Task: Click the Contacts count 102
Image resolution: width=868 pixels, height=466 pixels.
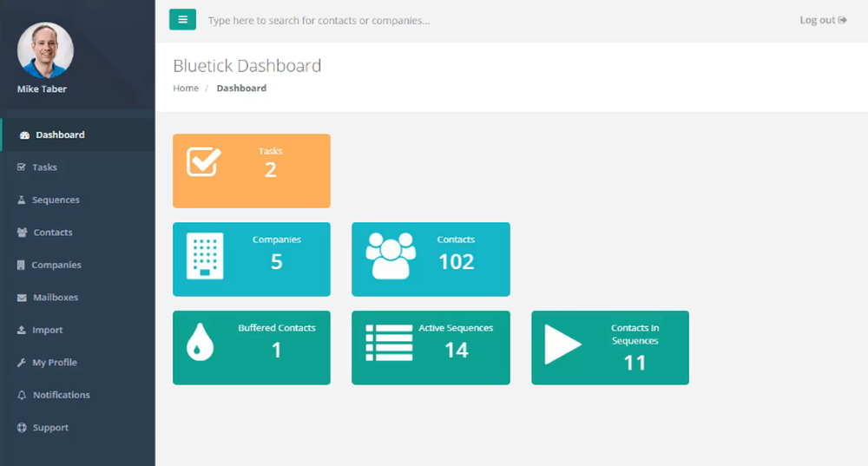Action: pos(457,262)
